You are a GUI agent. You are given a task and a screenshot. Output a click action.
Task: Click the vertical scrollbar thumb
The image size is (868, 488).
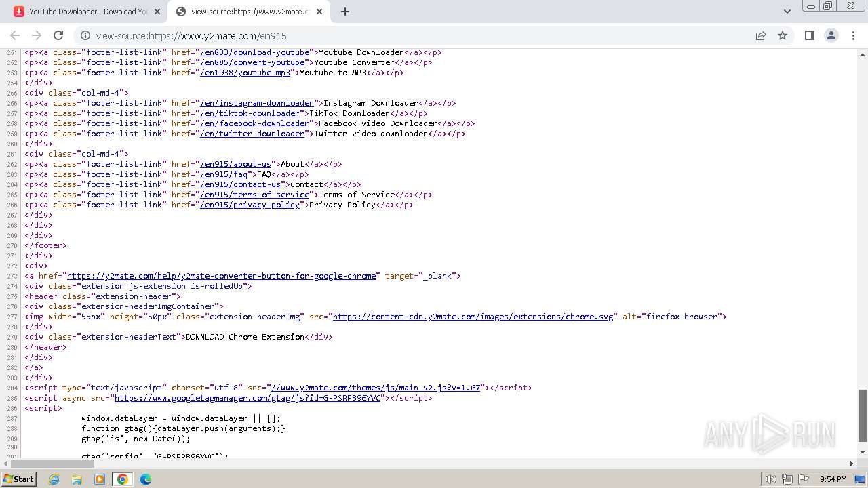(x=863, y=415)
